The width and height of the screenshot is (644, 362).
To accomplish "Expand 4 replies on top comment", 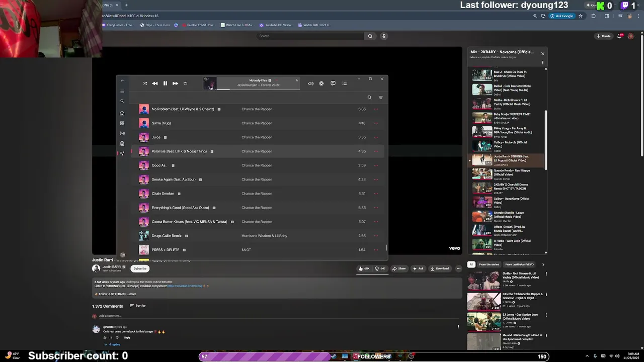I will 113,344.
